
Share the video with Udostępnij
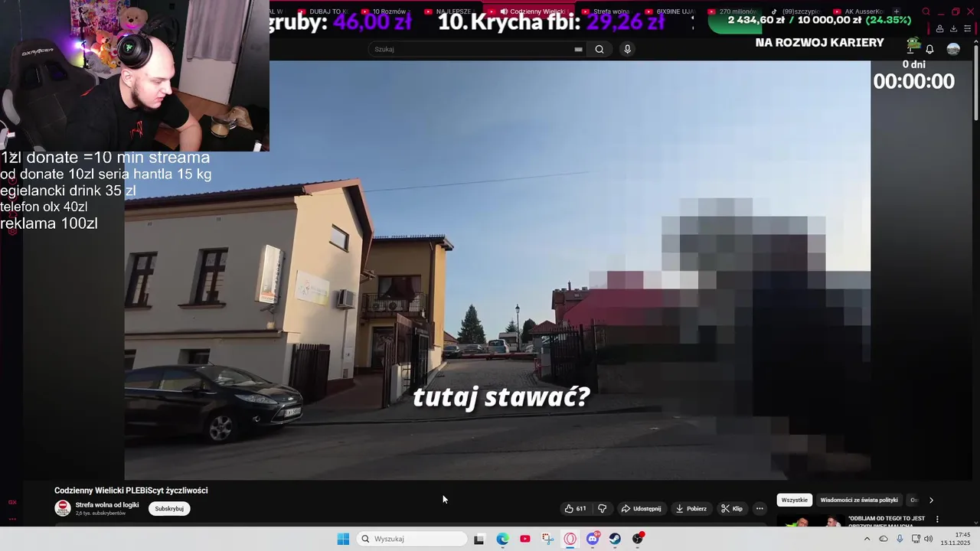click(642, 508)
